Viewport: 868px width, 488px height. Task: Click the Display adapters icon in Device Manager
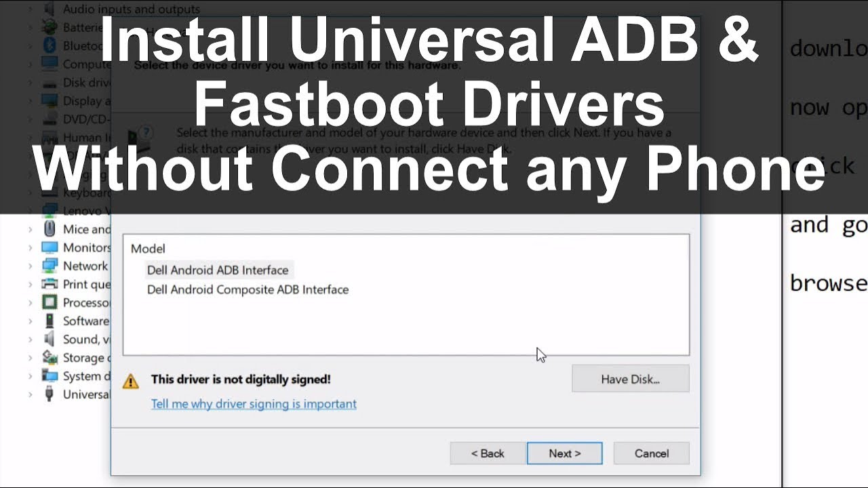tap(50, 100)
